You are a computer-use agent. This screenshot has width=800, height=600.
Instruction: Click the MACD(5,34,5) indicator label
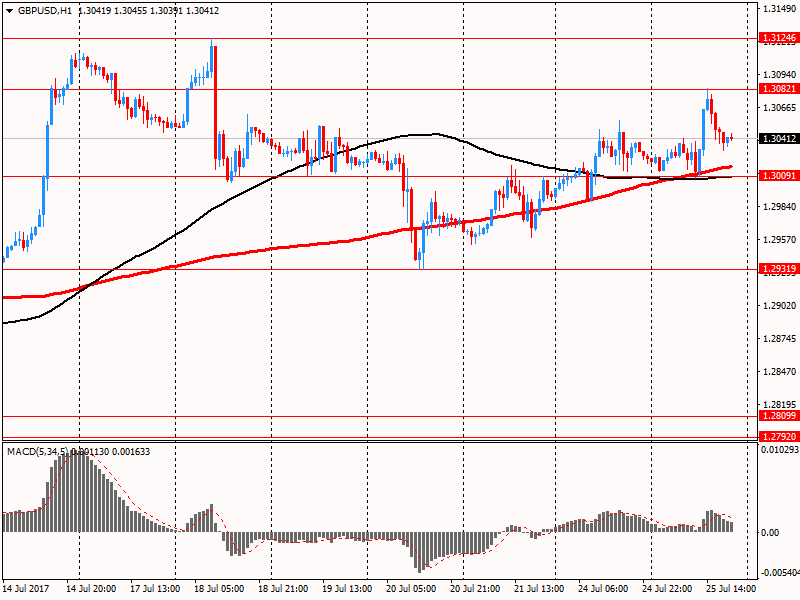point(37,452)
